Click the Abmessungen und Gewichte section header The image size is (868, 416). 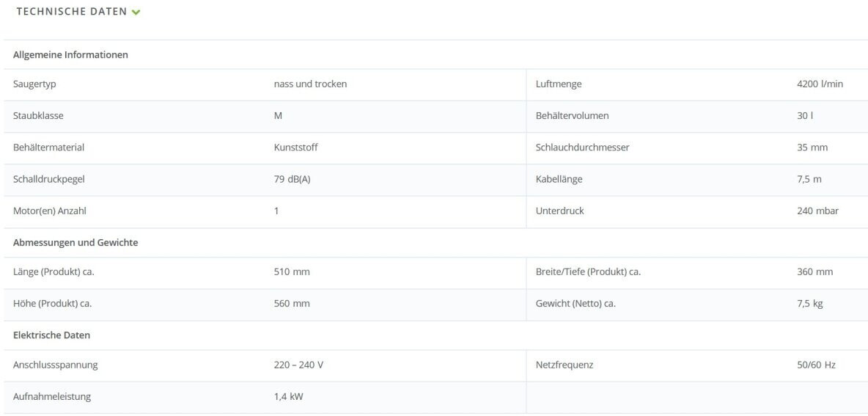[76, 242]
